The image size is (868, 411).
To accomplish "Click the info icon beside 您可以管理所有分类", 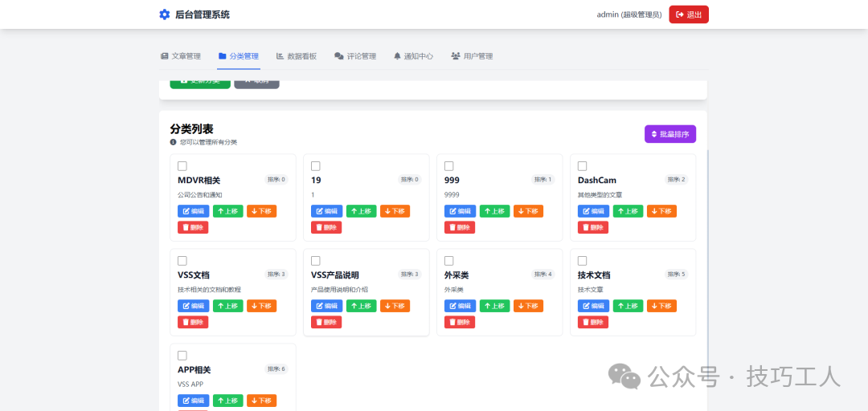I will tap(174, 142).
